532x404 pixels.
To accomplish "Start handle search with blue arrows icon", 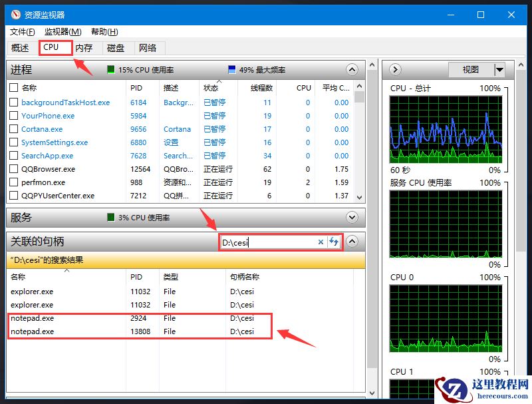I will [334, 242].
